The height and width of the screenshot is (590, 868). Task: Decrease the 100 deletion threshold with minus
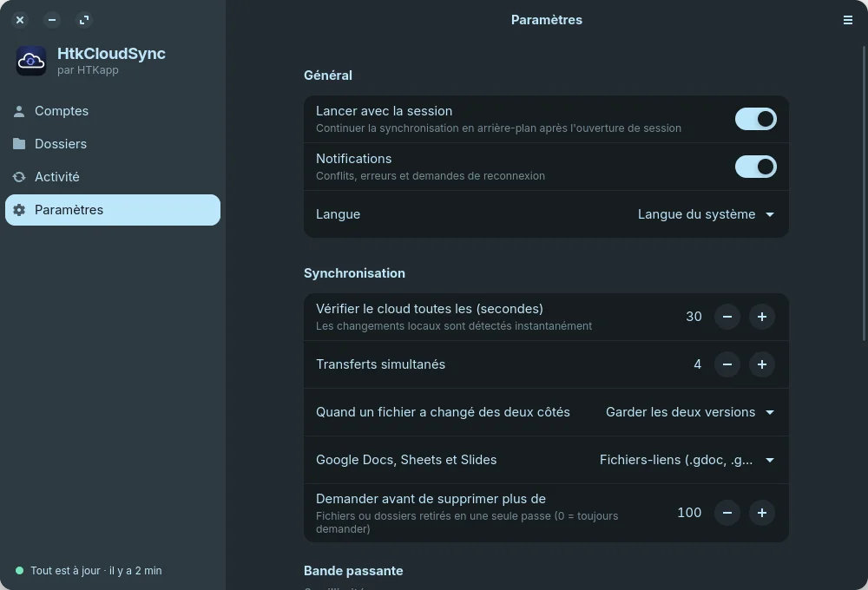pos(727,513)
